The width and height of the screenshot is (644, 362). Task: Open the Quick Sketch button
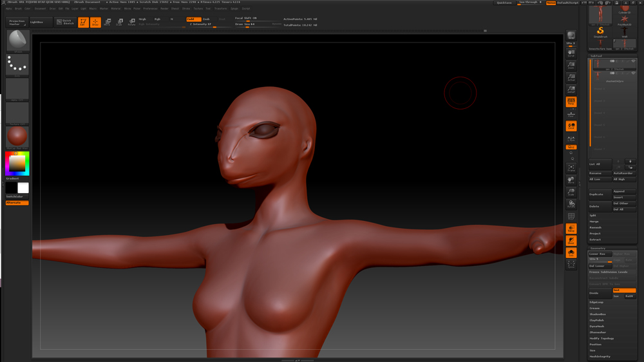pyautogui.click(x=65, y=22)
